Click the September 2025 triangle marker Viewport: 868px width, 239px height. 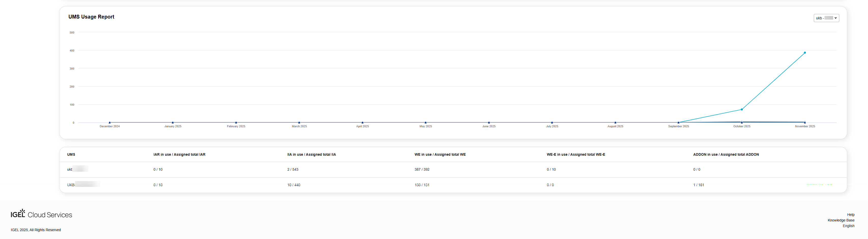(x=678, y=122)
